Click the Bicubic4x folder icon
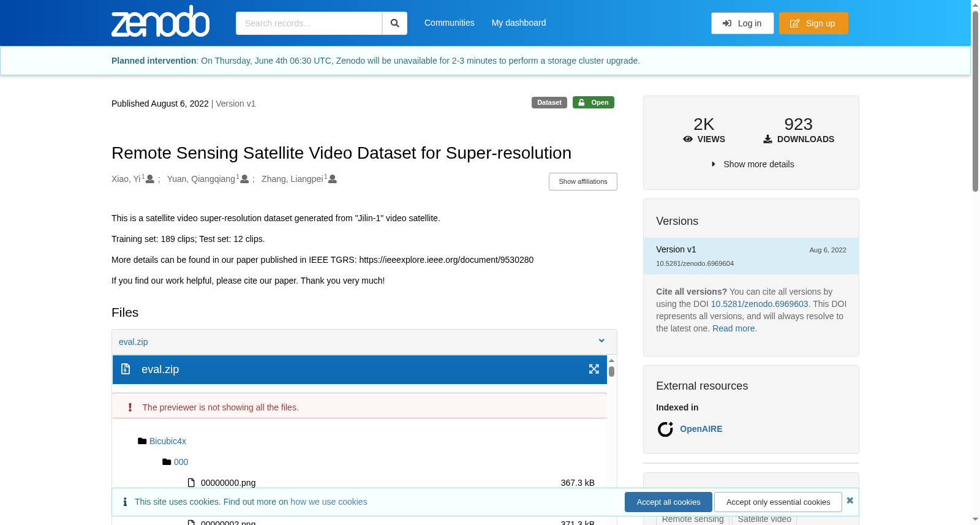 pos(142,441)
